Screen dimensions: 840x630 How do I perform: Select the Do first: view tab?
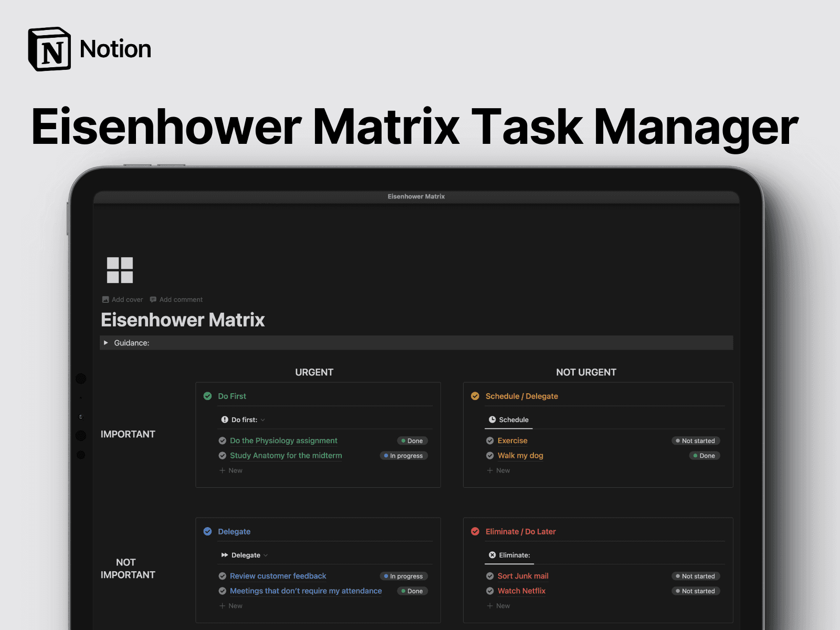tap(244, 419)
